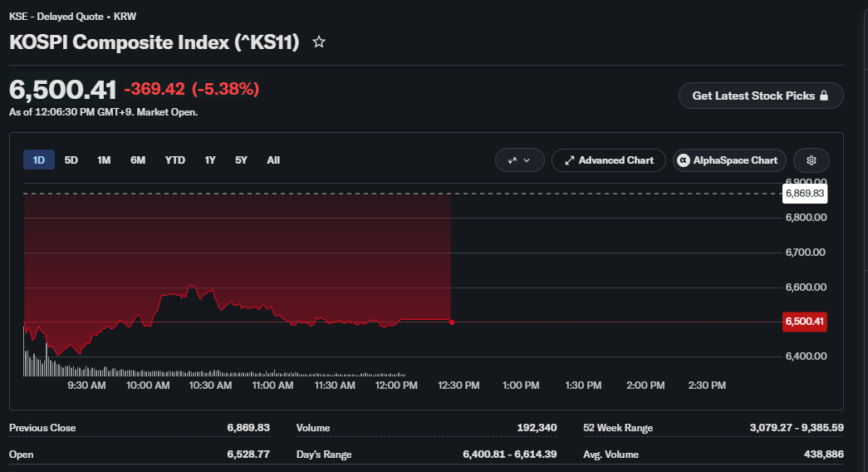Select the YTD range tab
The image size is (868, 472).
pos(175,160)
